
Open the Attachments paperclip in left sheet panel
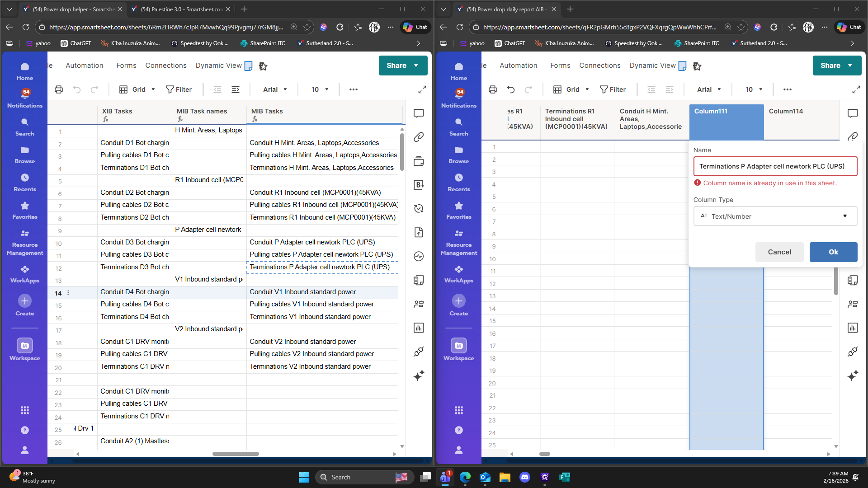click(419, 137)
